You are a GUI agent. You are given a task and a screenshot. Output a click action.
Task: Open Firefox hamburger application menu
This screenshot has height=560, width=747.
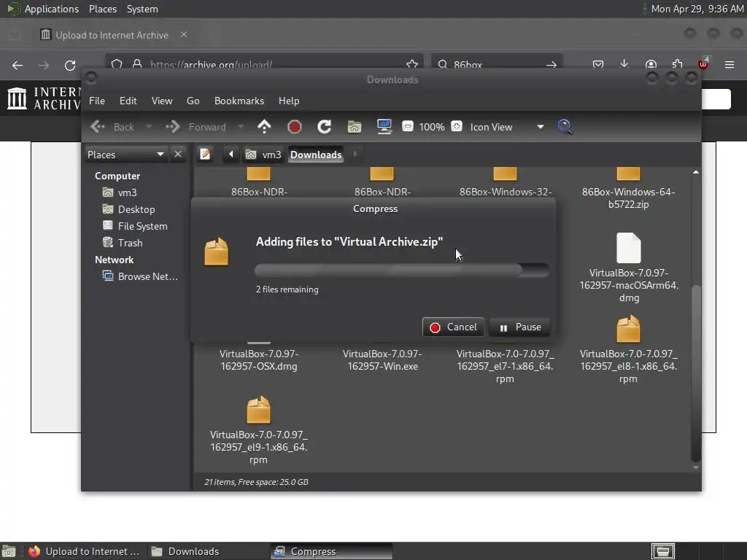pyautogui.click(x=729, y=65)
